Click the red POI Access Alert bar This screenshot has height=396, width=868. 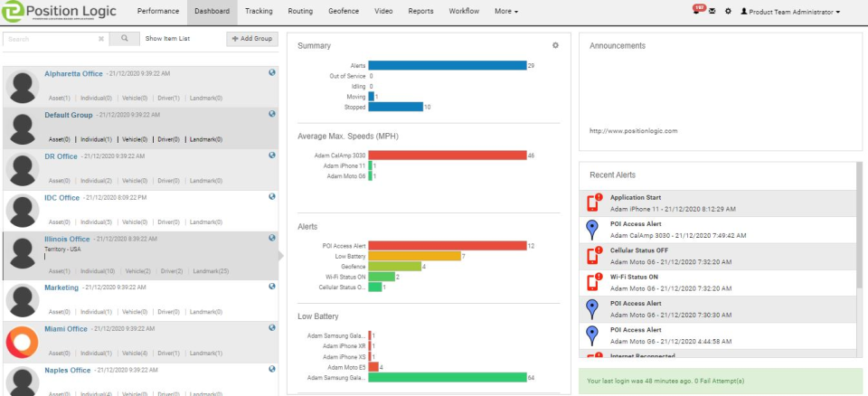click(448, 245)
